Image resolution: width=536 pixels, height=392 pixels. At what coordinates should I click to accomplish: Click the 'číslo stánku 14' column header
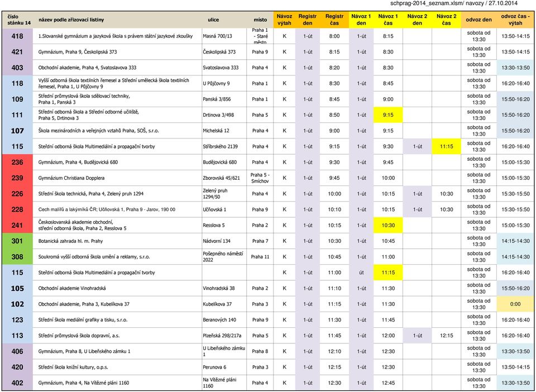[18, 20]
